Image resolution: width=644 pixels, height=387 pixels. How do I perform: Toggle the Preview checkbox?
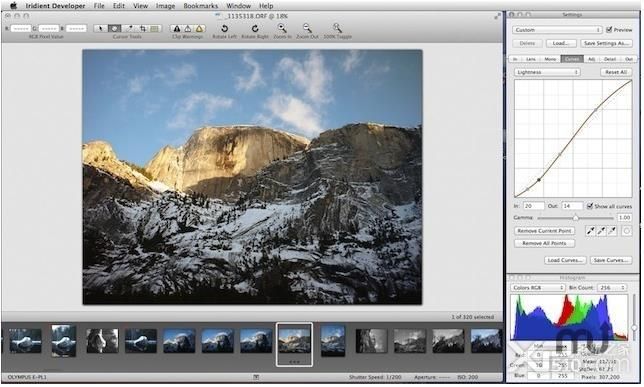click(609, 30)
